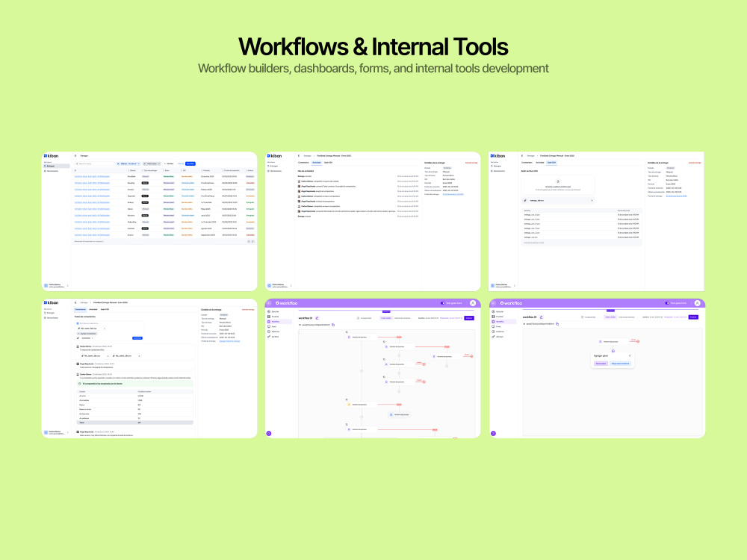Click the red error marker beside the single process node
The width and height of the screenshot is (747, 560).
[638, 341]
